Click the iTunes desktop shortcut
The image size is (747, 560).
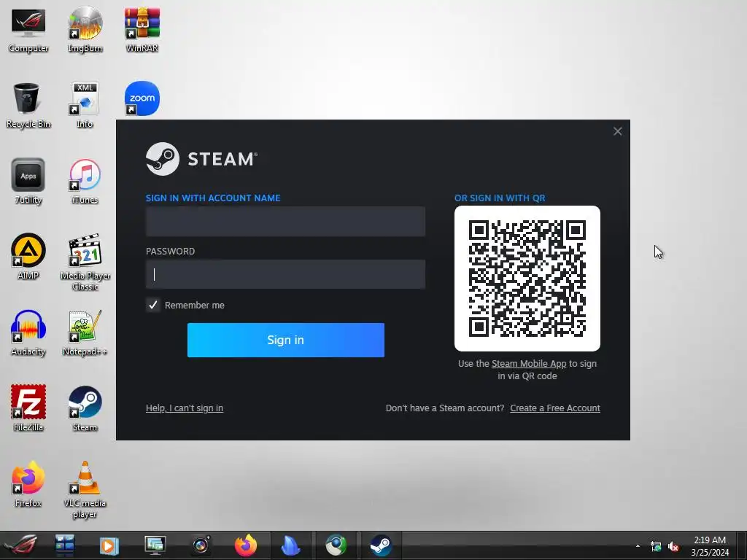pyautogui.click(x=85, y=181)
